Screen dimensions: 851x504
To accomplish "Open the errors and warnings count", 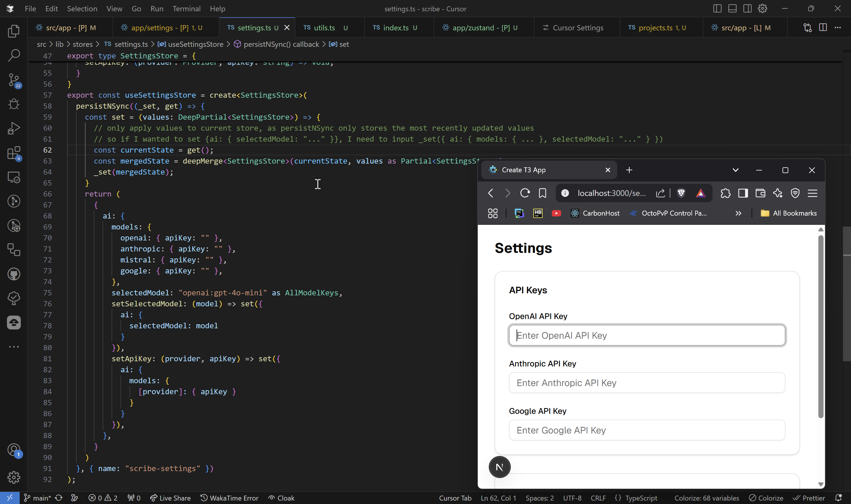I will click(103, 498).
